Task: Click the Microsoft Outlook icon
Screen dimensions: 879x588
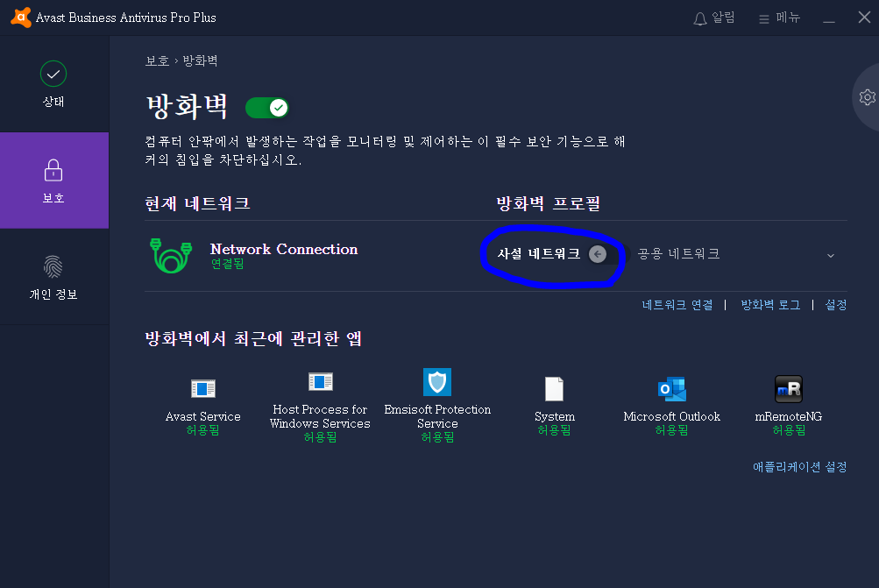Action: 671,389
